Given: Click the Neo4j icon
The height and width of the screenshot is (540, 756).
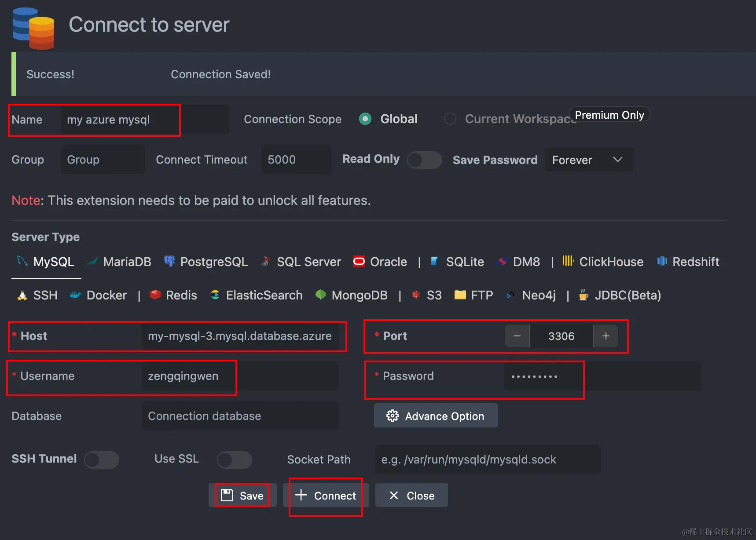Looking at the screenshot, I should 510,295.
